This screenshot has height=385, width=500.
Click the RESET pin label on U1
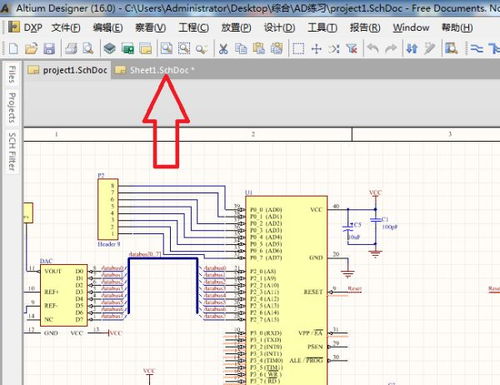(x=313, y=292)
